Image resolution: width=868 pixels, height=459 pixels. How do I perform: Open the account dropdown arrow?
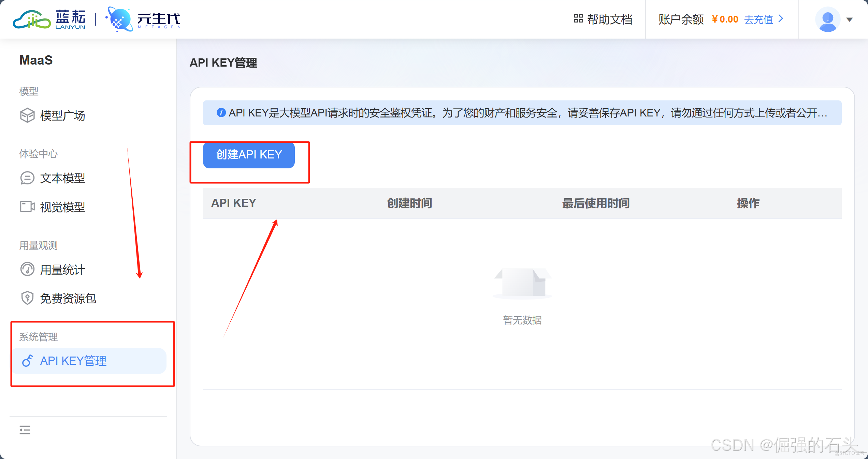(850, 19)
